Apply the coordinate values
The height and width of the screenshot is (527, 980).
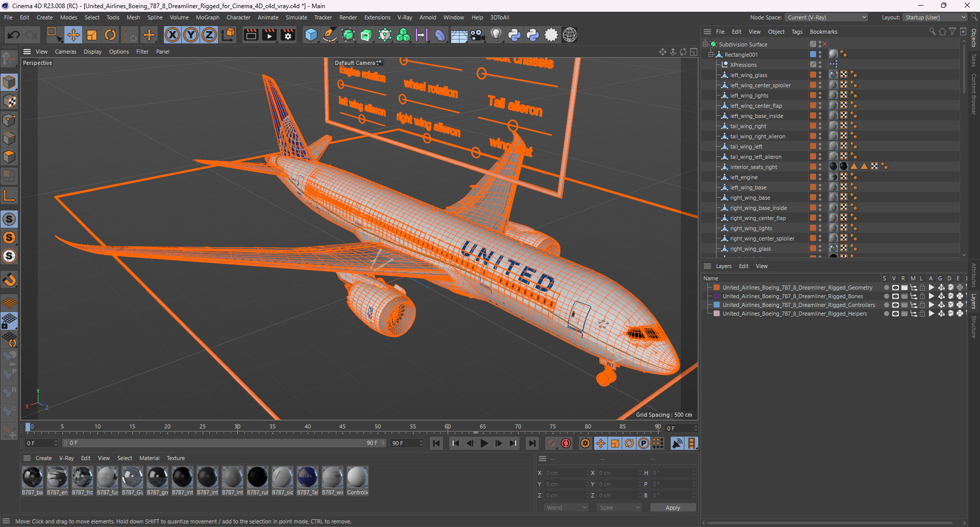tap(673, 508)
